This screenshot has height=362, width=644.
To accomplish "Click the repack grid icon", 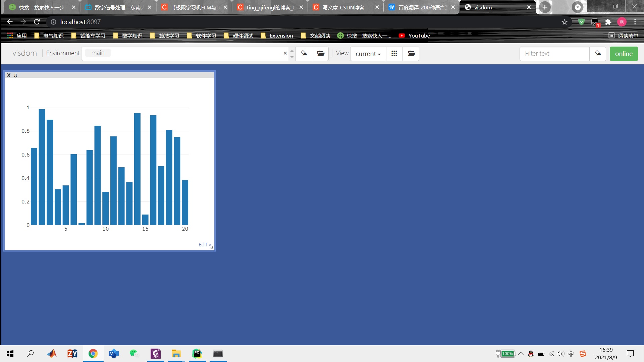I will [394, 54].
